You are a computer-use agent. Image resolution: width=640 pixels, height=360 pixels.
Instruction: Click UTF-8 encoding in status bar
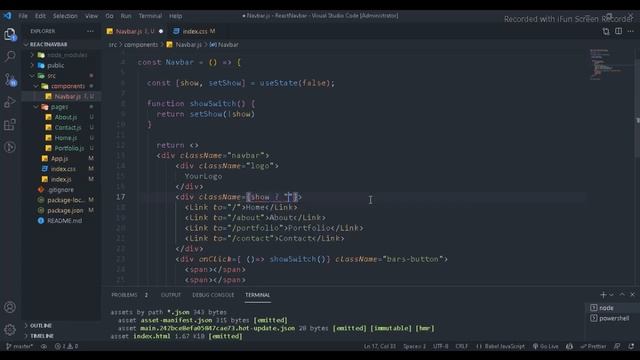(x=440, y=347)
